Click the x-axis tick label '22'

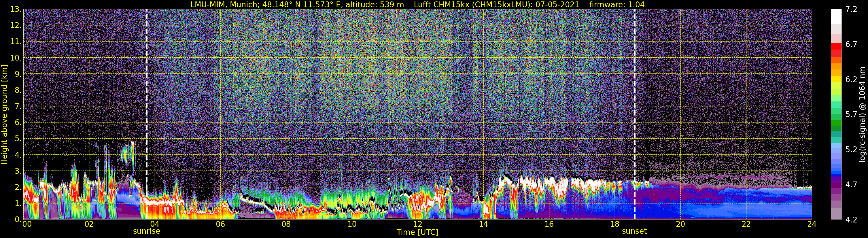(746, 224)
